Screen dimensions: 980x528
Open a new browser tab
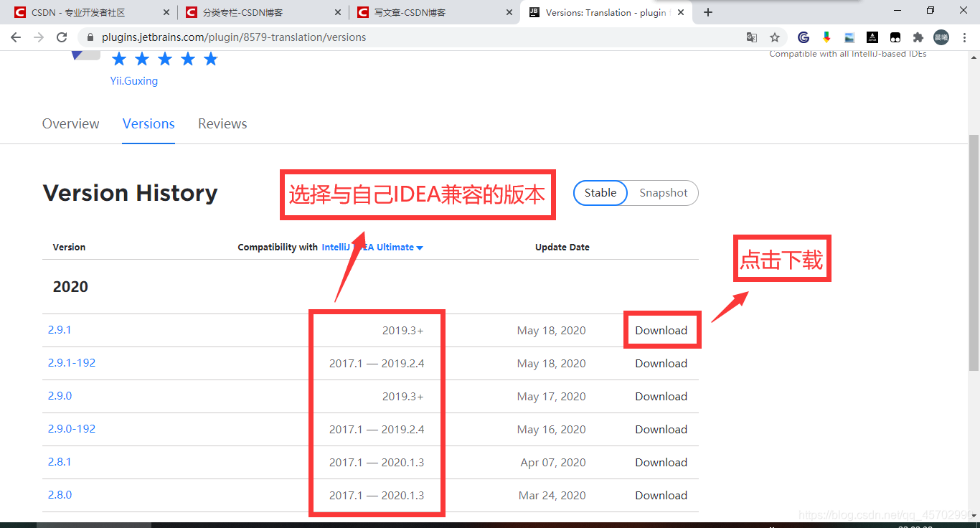(x=708, y=12)
